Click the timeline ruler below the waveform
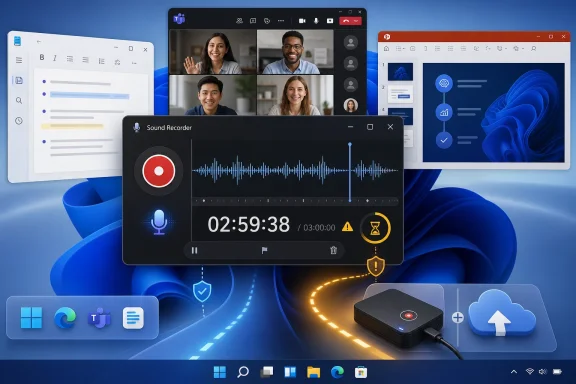 click(x=295, y=201)
